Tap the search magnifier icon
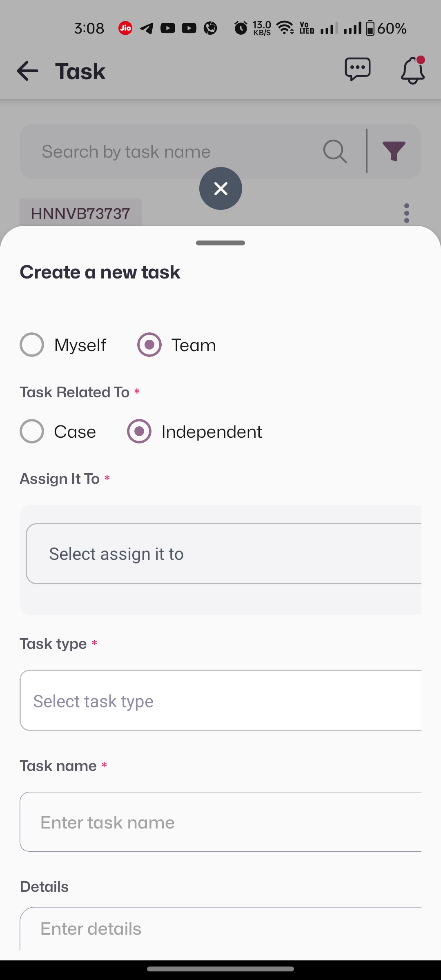441x980 pixels. pyautogui.click(x=335, y=151)
